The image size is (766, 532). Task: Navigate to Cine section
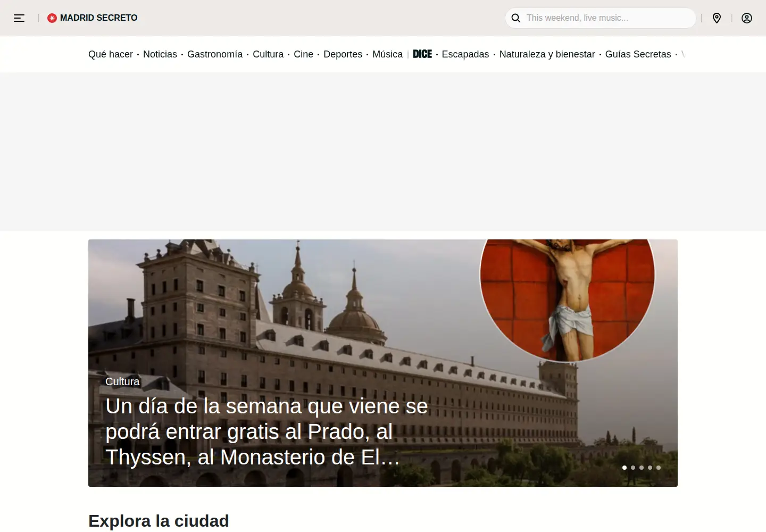pos(304,54)
